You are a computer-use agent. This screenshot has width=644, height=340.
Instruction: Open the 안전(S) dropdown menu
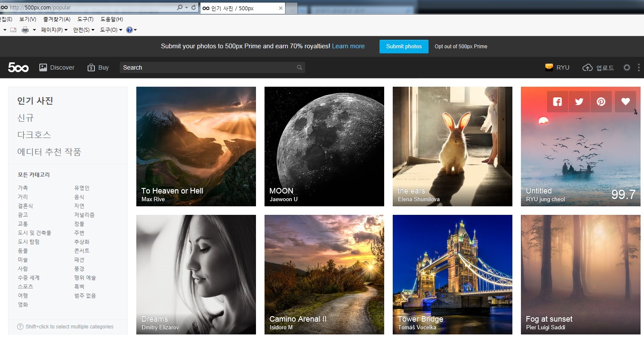click(x=84, y=30)
